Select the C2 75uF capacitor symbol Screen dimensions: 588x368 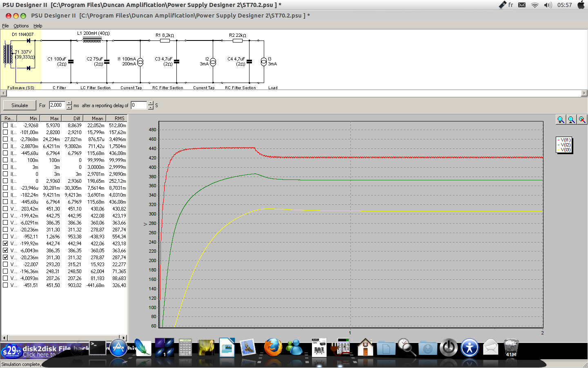tap(107, 62)
